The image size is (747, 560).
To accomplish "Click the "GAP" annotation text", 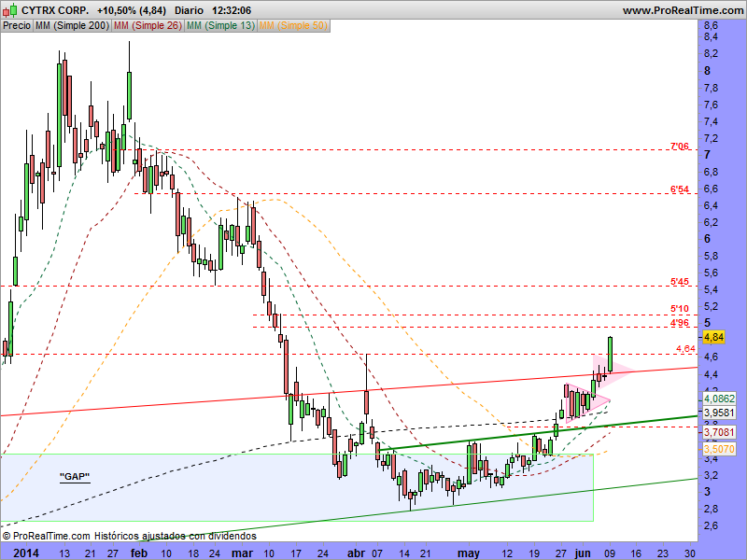I will pyautogui.click(x=75, y=477).
